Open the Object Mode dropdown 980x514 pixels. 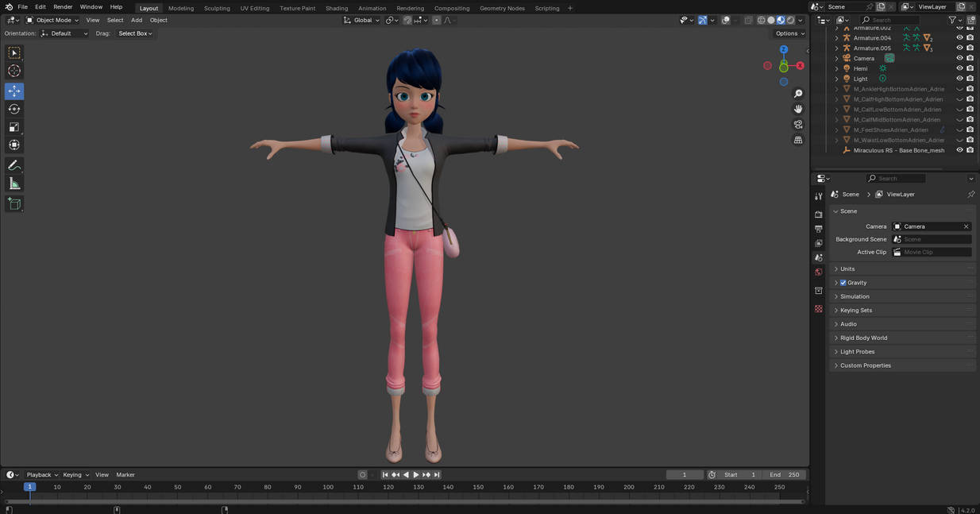[52, 20]
